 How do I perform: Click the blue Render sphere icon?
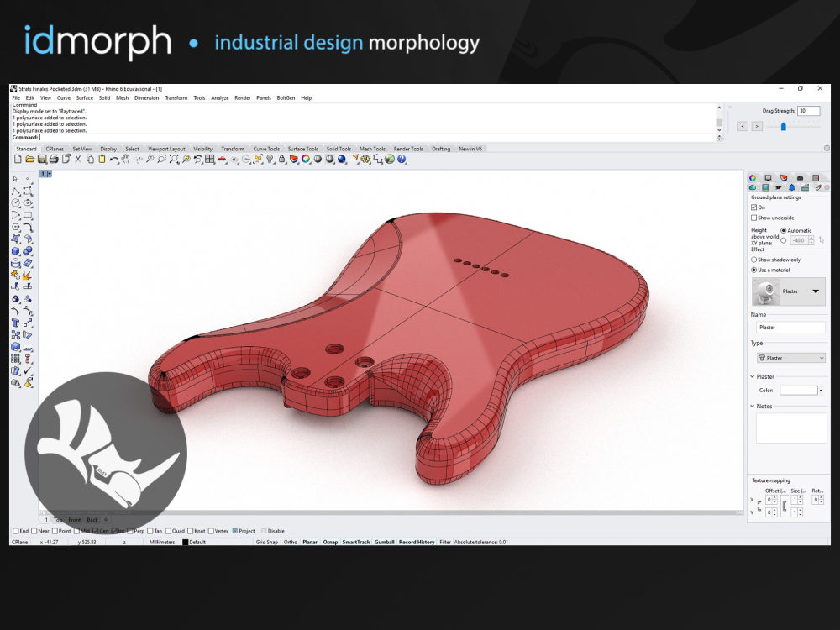tap(341, 159)
